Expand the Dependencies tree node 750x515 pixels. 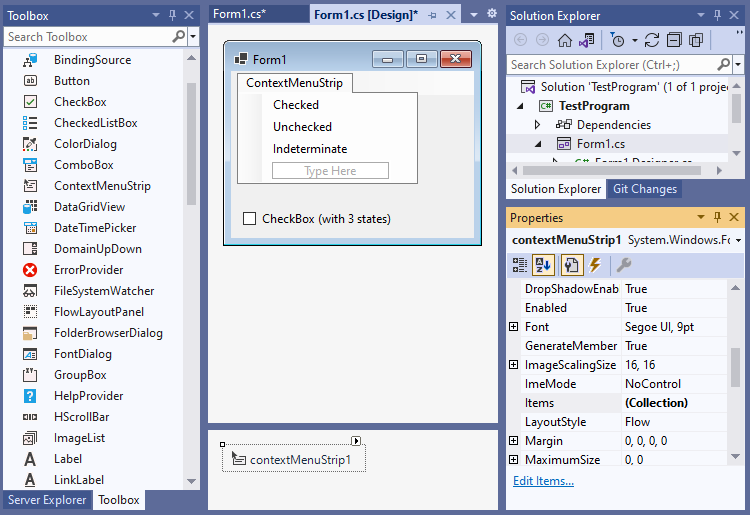pyautogui.click(x=537, y=125)
